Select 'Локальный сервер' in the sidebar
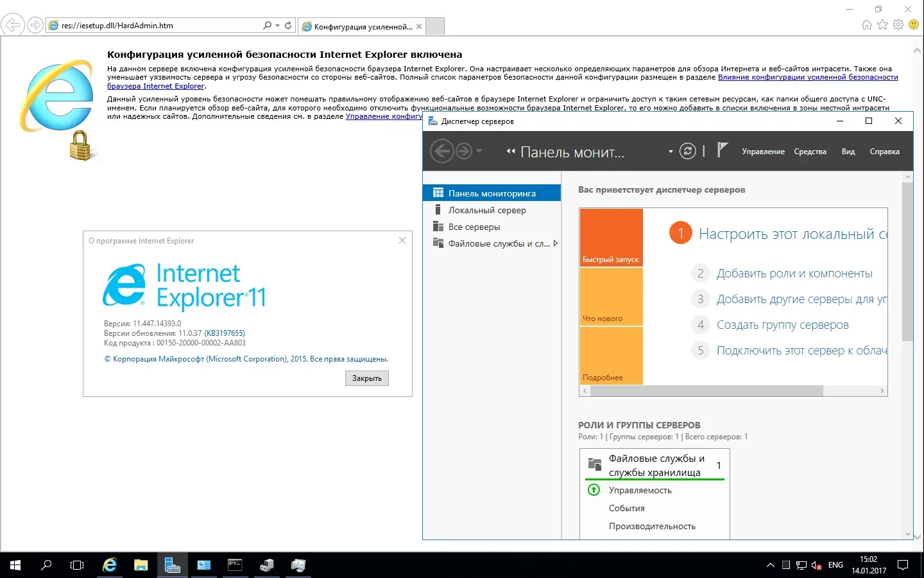 tap(492, 210)
